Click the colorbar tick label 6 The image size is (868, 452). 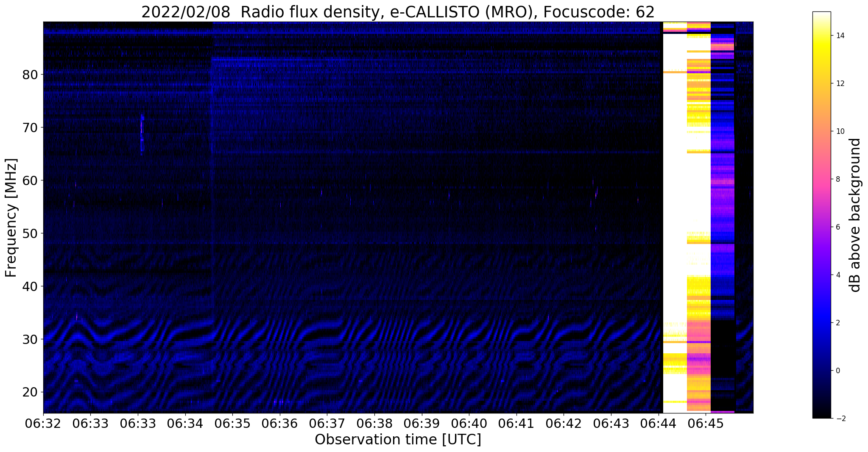[837, 227]
